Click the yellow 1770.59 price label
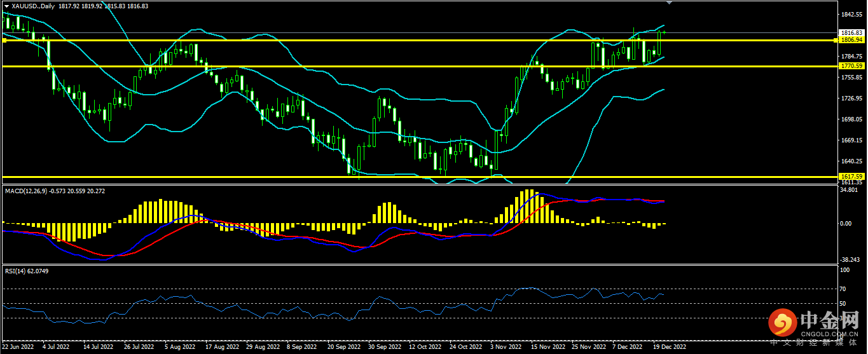 tap(851, 65)
